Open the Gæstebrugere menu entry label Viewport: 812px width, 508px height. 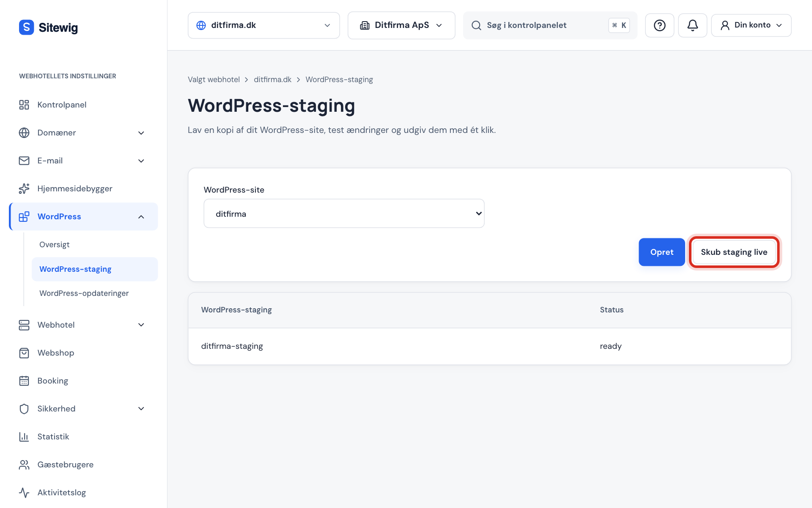coord(65,464)
